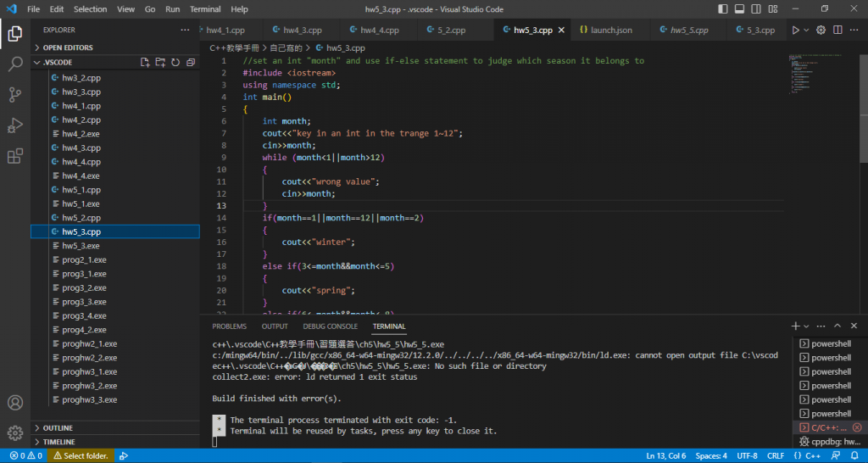Open the Extensions view
Screen dimensions: 868x463
pyautogui.click(x=14, y=156)
